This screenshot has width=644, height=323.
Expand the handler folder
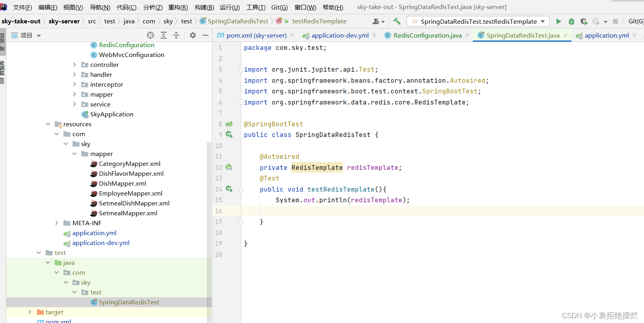pos(74,74)
